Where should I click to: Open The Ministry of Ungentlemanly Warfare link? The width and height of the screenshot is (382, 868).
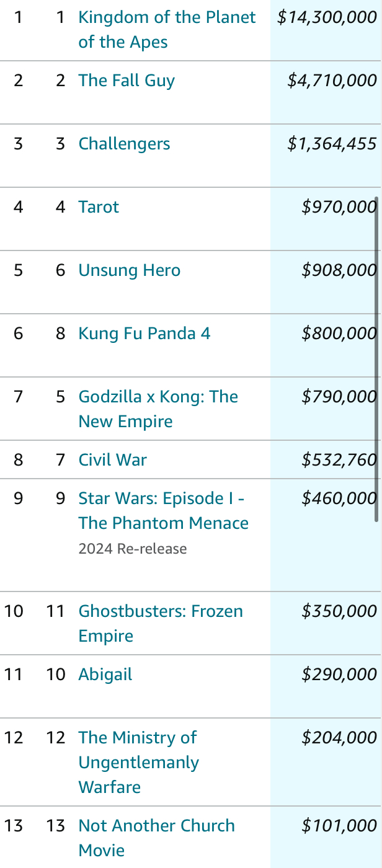tap(137, 738)
